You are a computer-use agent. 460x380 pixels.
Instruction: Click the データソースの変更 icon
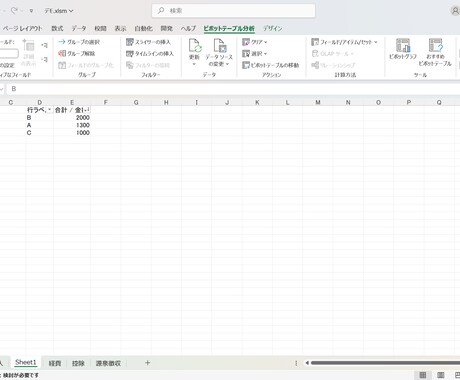(x=220, y=45)
